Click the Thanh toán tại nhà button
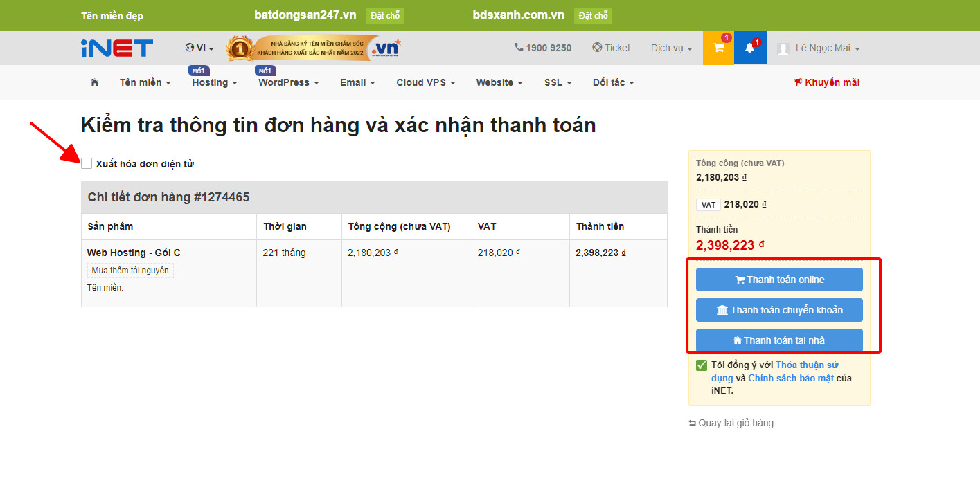Viewport: 980px width, 492px height. point(779,340)
